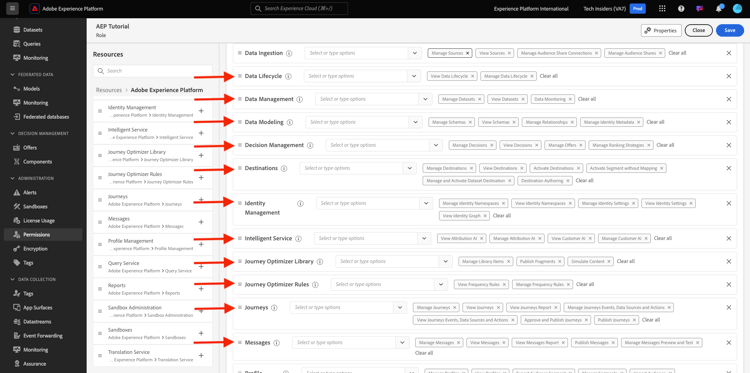Viewport: 750px width, 373px height.
Task: Open the app switcher grid icon
Action: [x=662, y=9]
